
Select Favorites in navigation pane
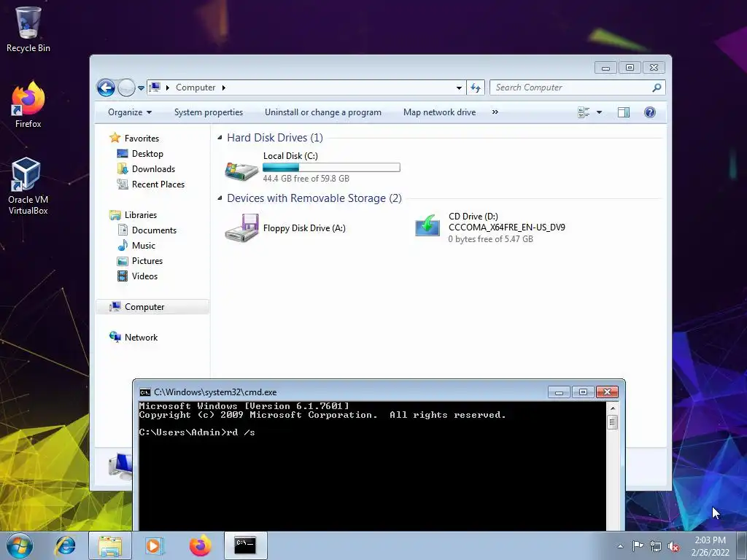pyautogui.click(x=142, y=138)
